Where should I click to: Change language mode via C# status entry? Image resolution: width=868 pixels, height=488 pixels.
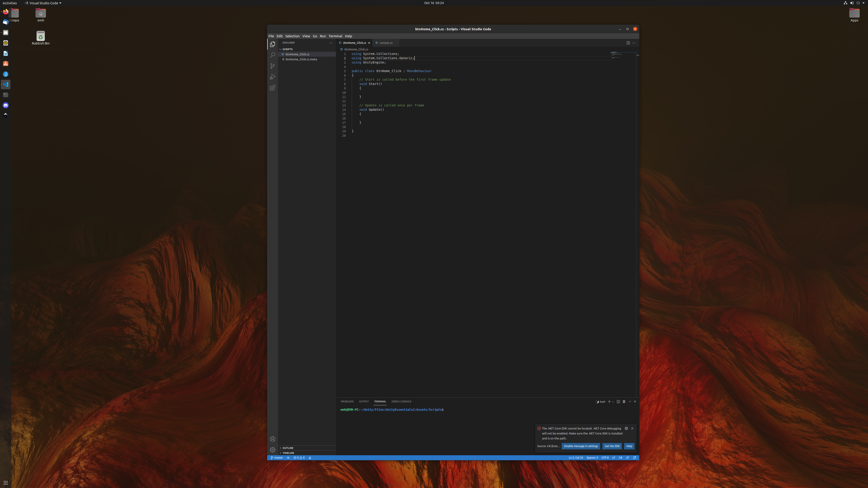(x=620, y=458)
